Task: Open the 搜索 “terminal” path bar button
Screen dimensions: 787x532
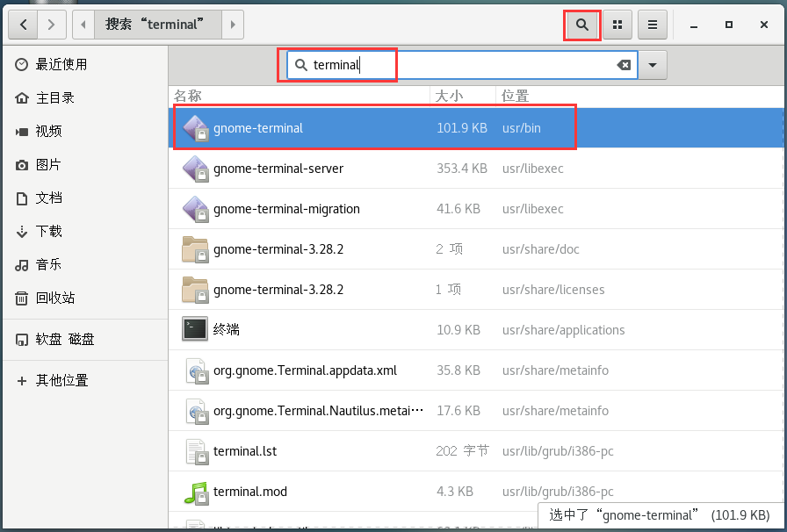Action: (157, 25)
